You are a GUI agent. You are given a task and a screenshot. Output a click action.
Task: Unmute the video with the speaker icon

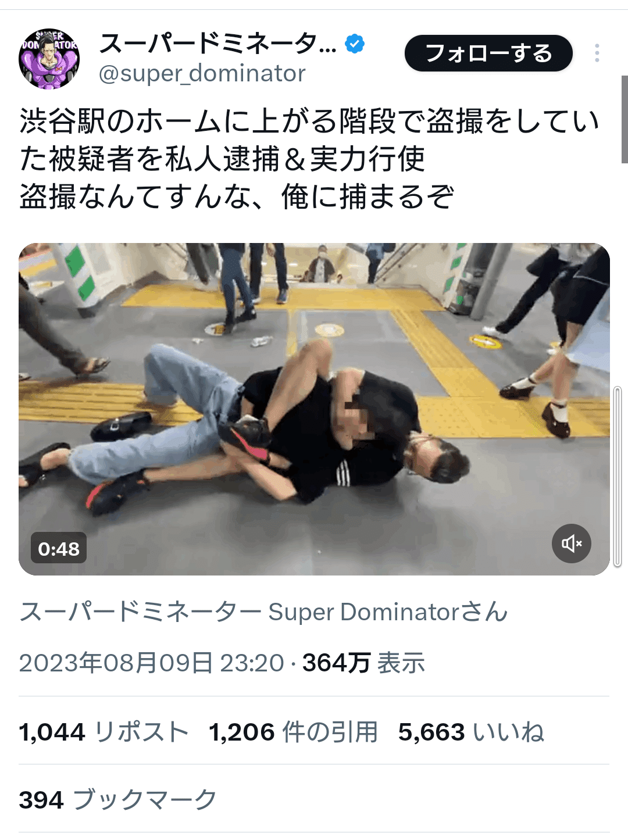pyautogui.click(x=571, y=544)
